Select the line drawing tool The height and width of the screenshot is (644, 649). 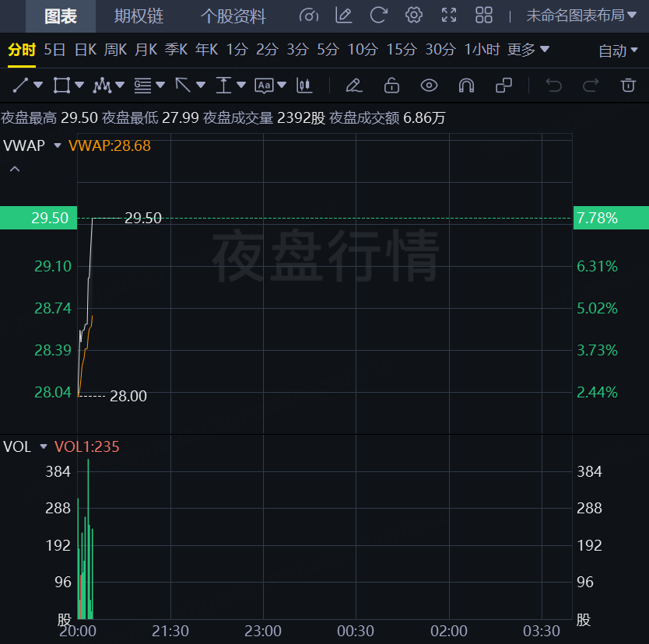pos(21,85)
